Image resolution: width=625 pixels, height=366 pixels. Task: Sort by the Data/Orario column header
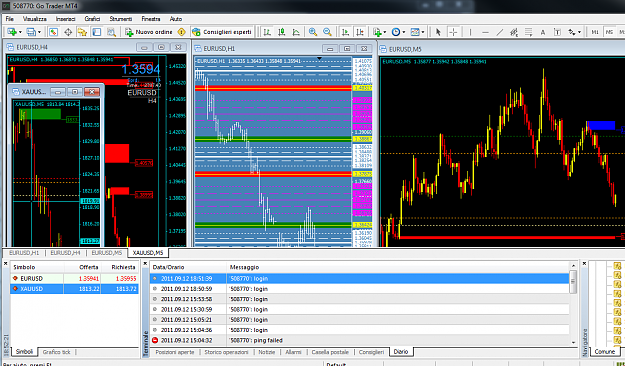188,267
